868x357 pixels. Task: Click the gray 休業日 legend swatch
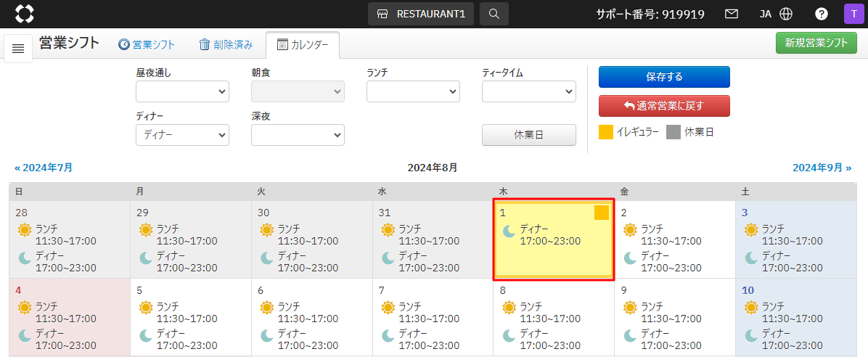(673, 132)
